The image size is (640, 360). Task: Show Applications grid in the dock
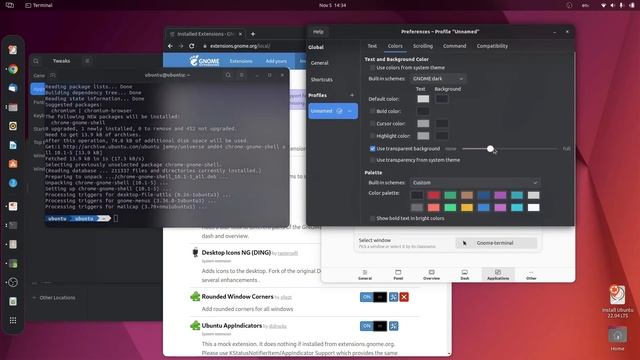13,320
